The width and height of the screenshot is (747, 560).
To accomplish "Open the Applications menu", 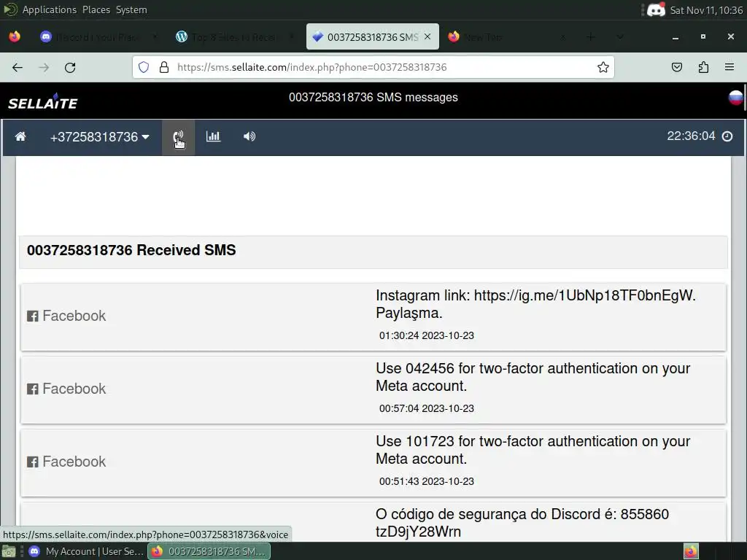I will coord(49,9).
